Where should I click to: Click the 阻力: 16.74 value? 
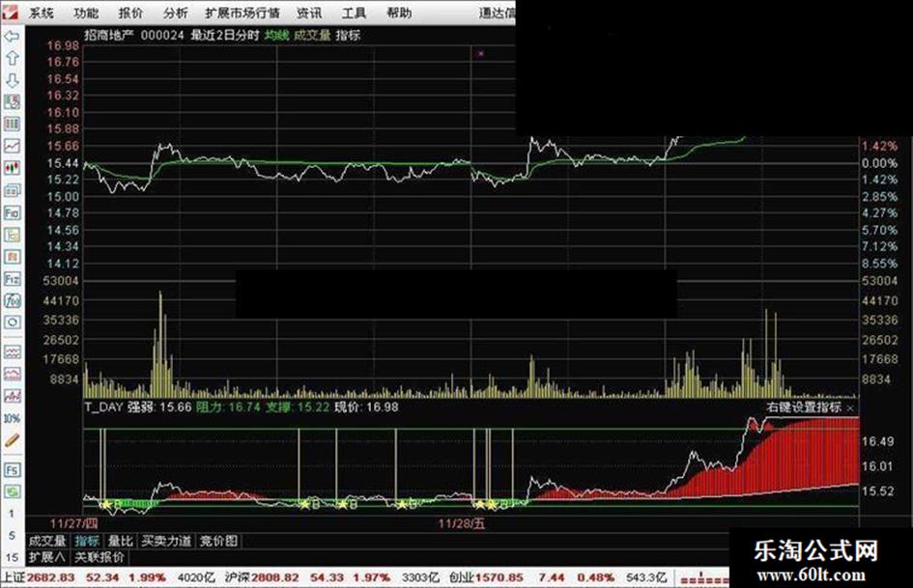228,406
